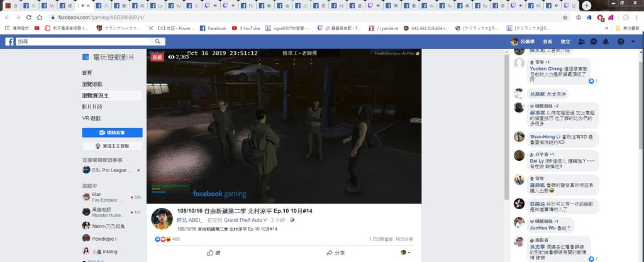
Task: Select VR 遊戲 in the gaming sidebar
Action: pos(91,118)
